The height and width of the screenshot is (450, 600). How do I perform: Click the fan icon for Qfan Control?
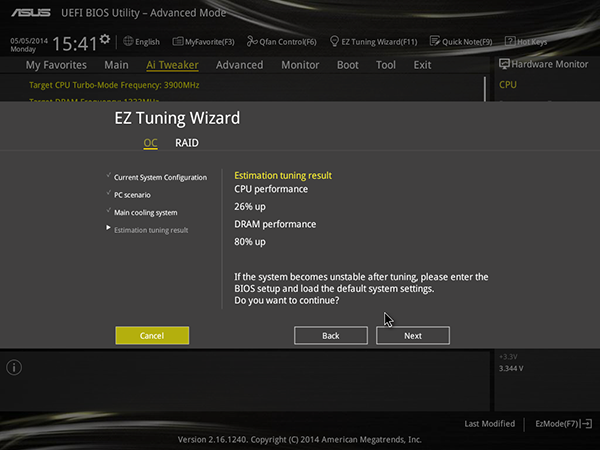point(252,41)
